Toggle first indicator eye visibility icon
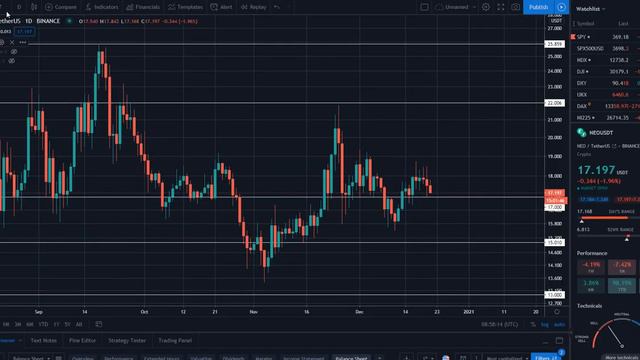The image size is (640, 360). (14, 52)
